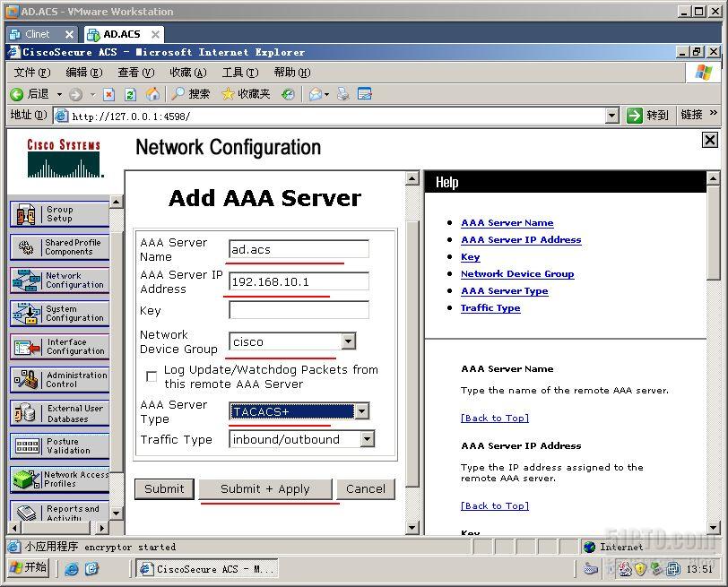Viewport: 728px width, 587px height.
Task: Click the IE History icon
Action: 288,95
